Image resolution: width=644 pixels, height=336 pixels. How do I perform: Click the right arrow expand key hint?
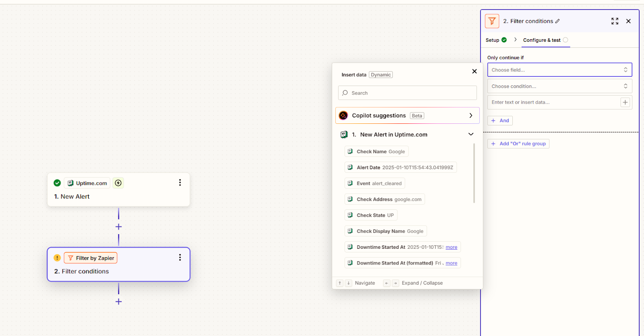pos(396,283)
